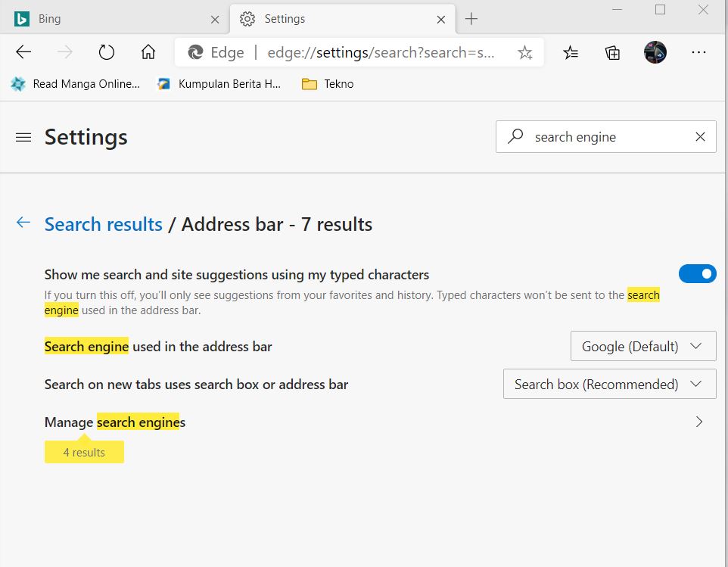Open the search engine dropdown showing Google
Screen dimensions: 728x567
pyautogui.click(x=642, y=346)
